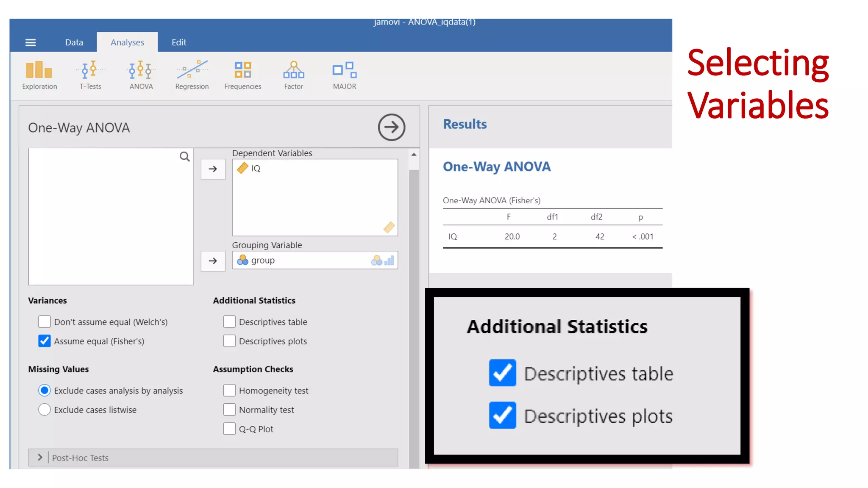Switch to the Edit tab
Image resolution: width=868 pixels, height=488 pixels.
tap(179, 42)
